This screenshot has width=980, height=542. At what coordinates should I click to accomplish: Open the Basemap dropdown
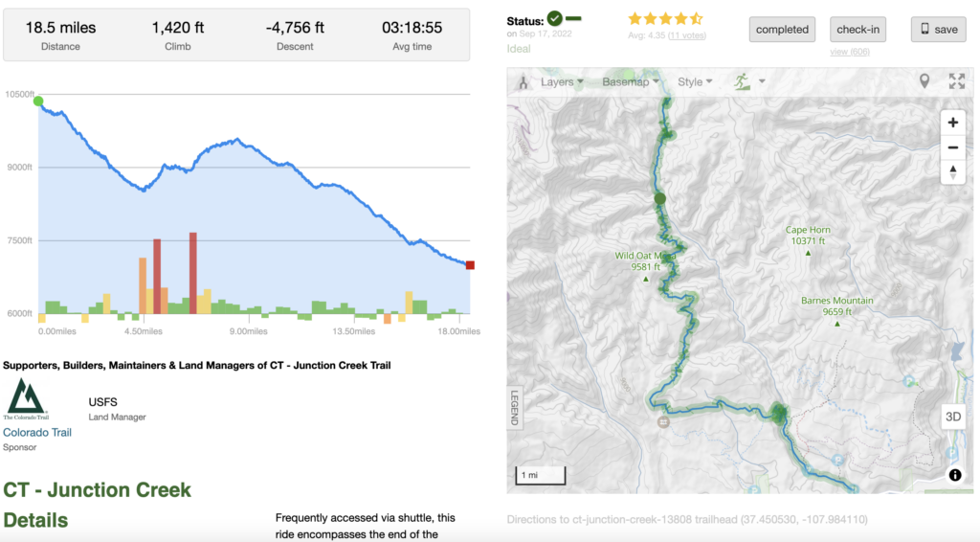coord(631,82)
